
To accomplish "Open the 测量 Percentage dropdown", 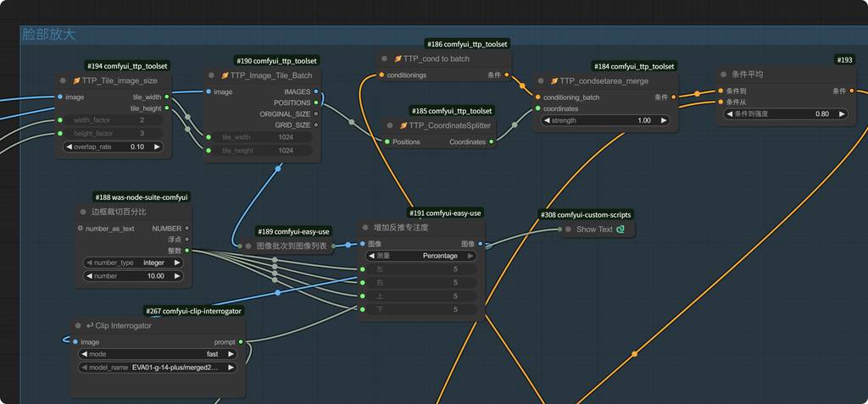I will (420, 255).
